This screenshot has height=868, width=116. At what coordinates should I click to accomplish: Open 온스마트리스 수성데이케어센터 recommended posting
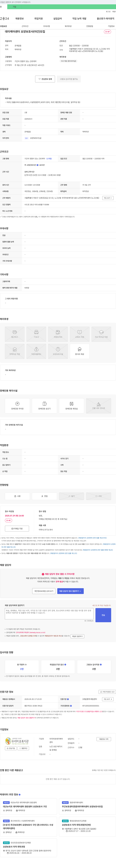(x=28, y=826)
